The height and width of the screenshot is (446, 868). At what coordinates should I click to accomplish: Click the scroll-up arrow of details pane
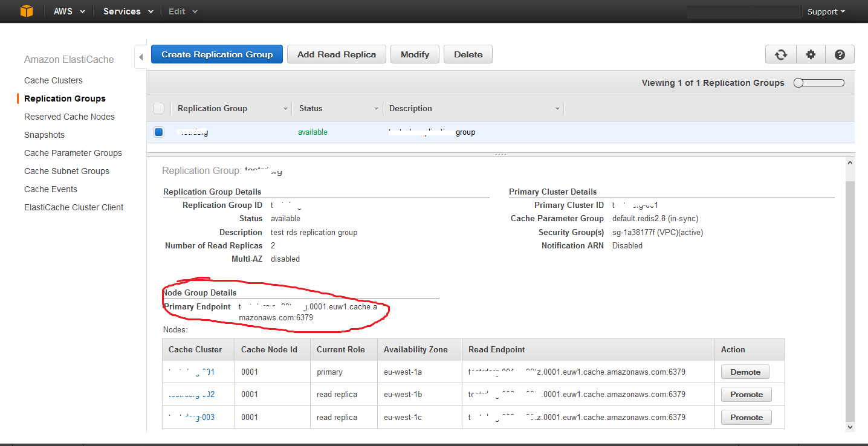coord(850,163)
